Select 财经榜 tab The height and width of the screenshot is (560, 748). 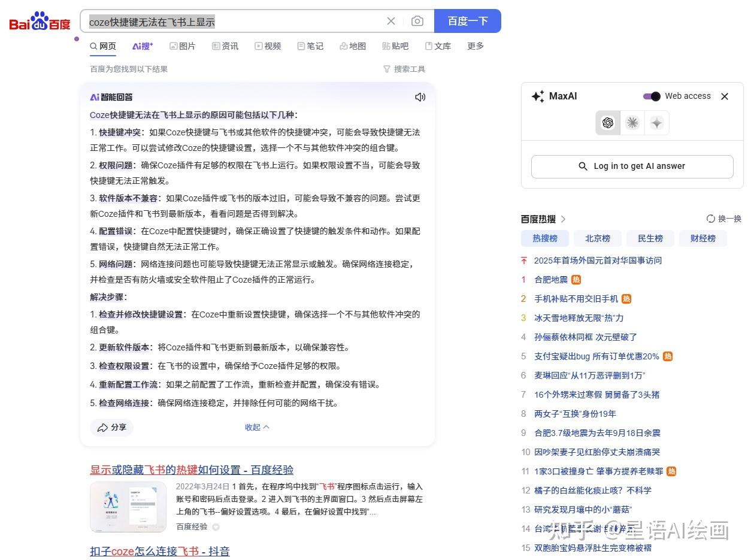pyautogui.click(x=703, y=238)
